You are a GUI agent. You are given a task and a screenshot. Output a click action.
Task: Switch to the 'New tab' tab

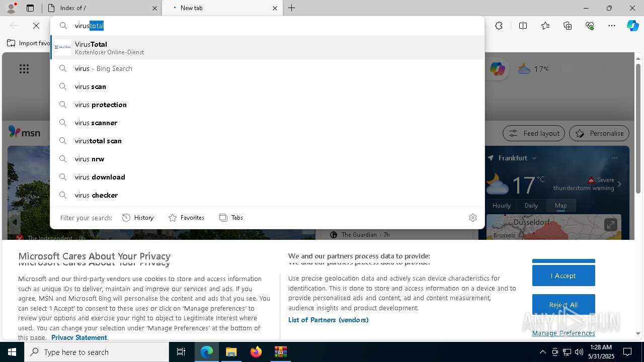(221, 8)
